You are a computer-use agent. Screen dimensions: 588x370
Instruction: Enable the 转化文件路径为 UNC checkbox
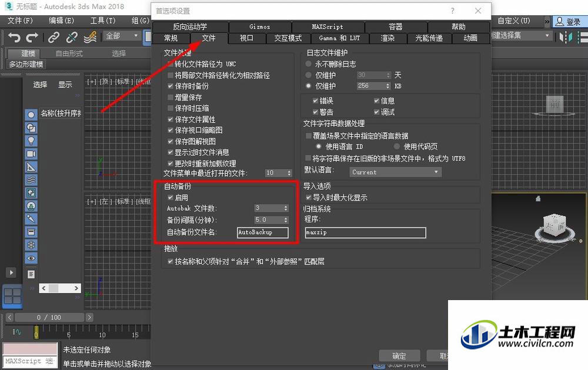pos(171,64)
